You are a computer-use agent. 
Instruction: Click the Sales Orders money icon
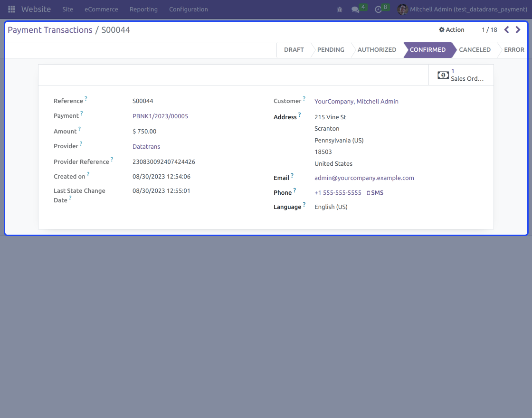click(443, 75)
